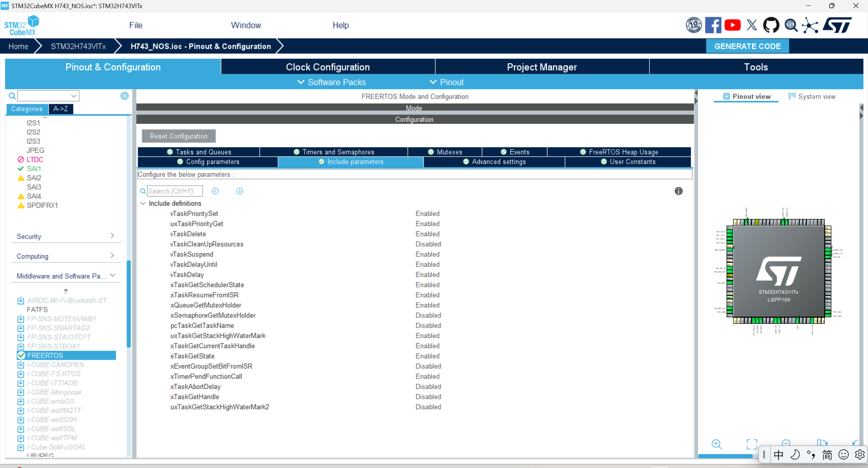Toggle IME punctuation mode

pyautogui.click(x=811, y=454)
